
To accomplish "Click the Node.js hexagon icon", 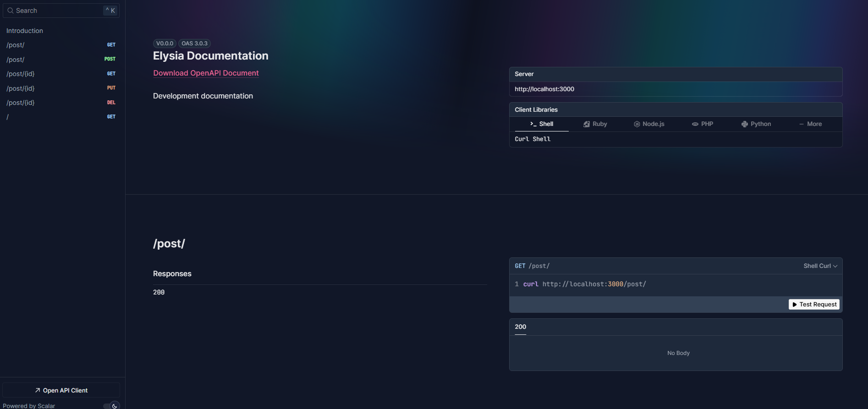I will click(637, 124).
